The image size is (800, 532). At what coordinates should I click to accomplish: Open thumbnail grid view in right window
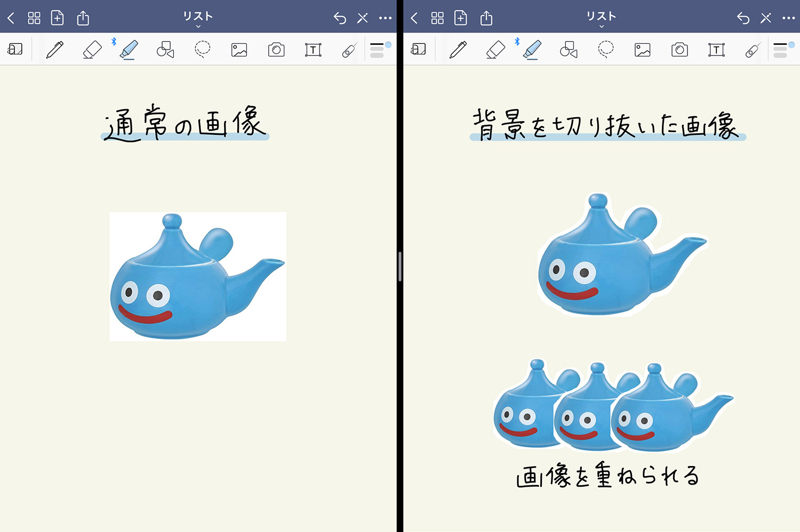437,18
